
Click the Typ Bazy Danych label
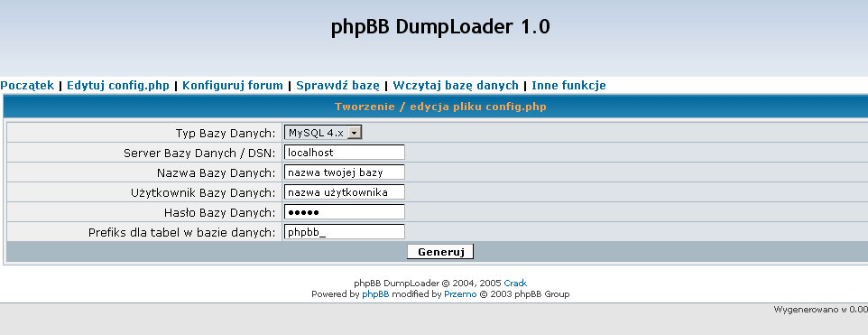[x=226, y=134]
